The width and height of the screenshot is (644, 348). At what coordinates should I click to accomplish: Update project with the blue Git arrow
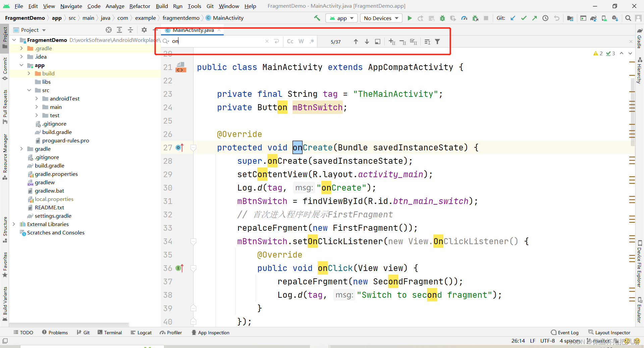pos(512,18)
